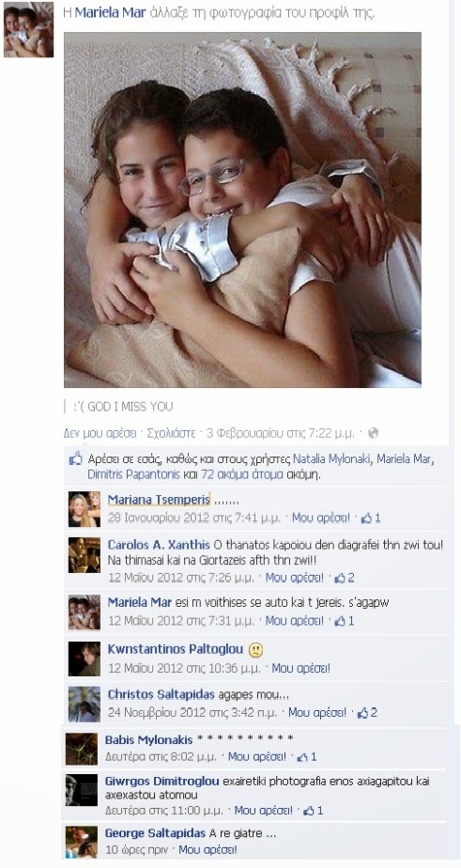Click 'Δεν μου αρέσει' to unlike the post
The width and height of the screenshot is (461, 868).
click(x=100, y=433)
